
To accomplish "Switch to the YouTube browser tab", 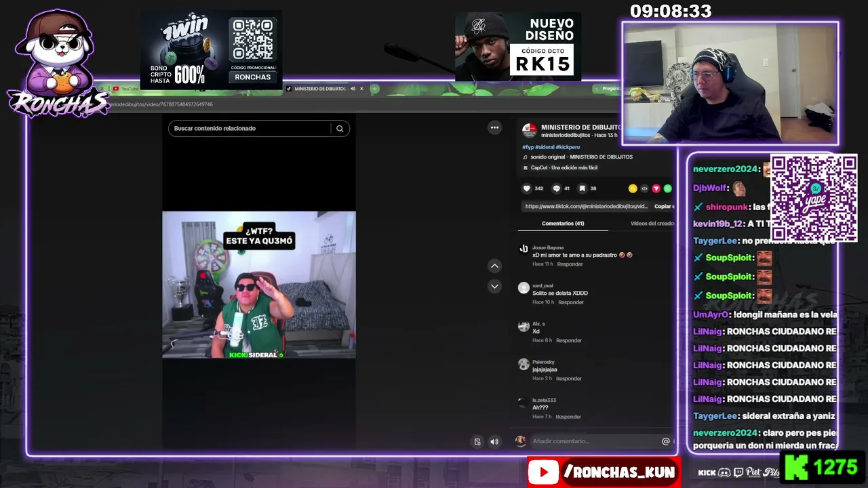I will click(x=126, y=89).
